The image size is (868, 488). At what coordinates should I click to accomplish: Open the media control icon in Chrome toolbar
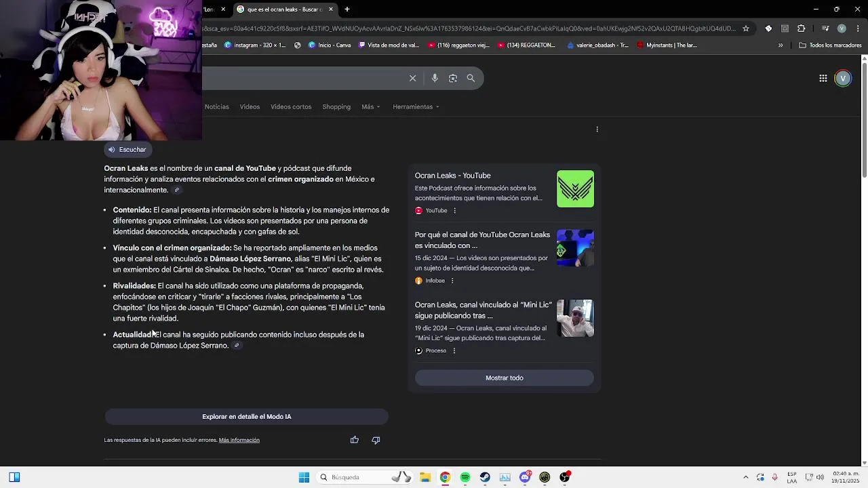coord(825,28)
